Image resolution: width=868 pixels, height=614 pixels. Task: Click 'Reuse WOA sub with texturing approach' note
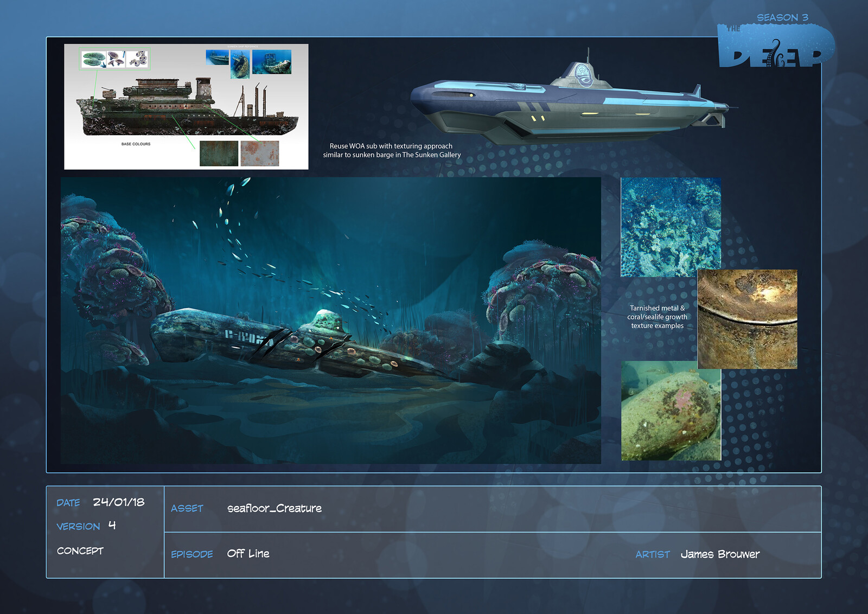coord(392,150)
